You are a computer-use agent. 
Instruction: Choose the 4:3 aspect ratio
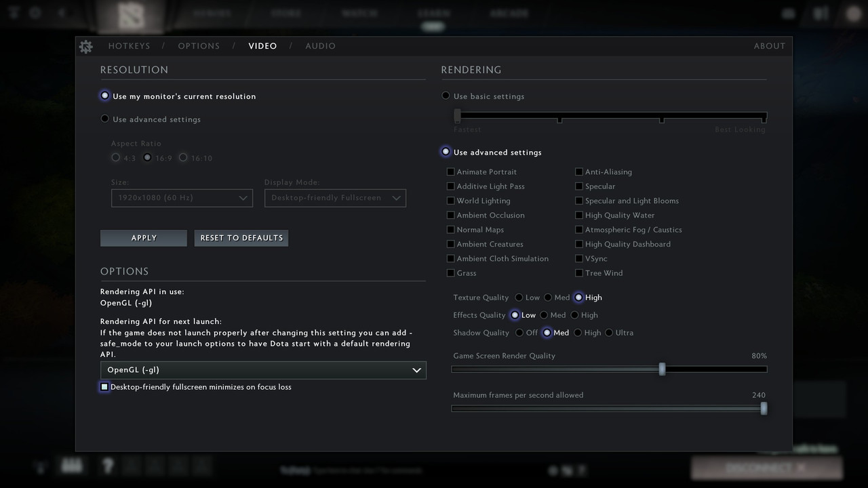coord(124,158)
